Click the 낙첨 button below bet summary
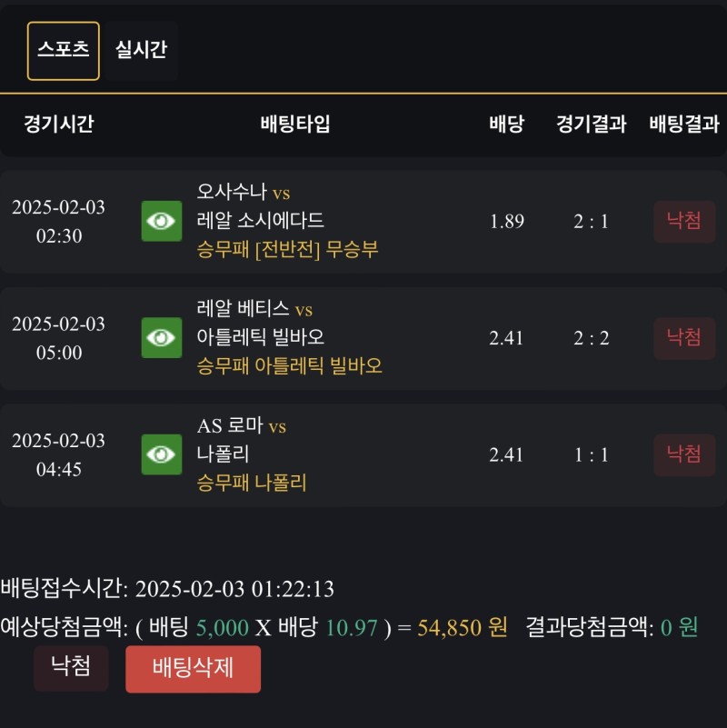 [x=71, y=668]
